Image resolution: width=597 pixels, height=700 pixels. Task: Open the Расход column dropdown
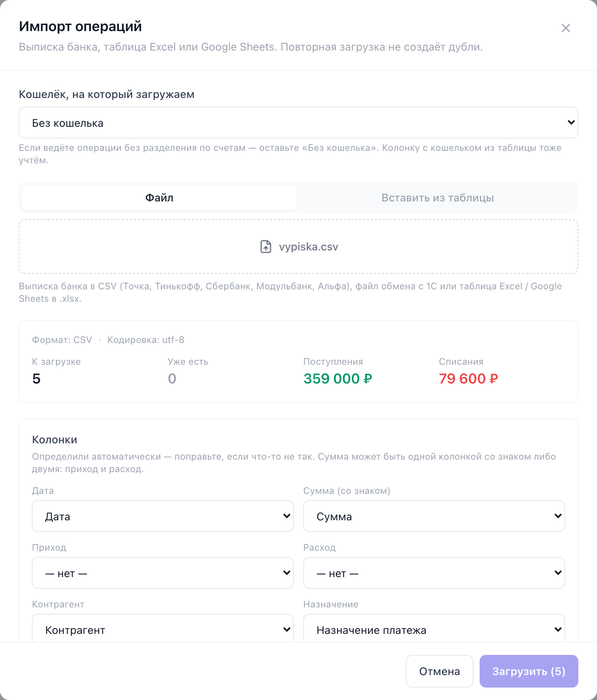point(434,573)
